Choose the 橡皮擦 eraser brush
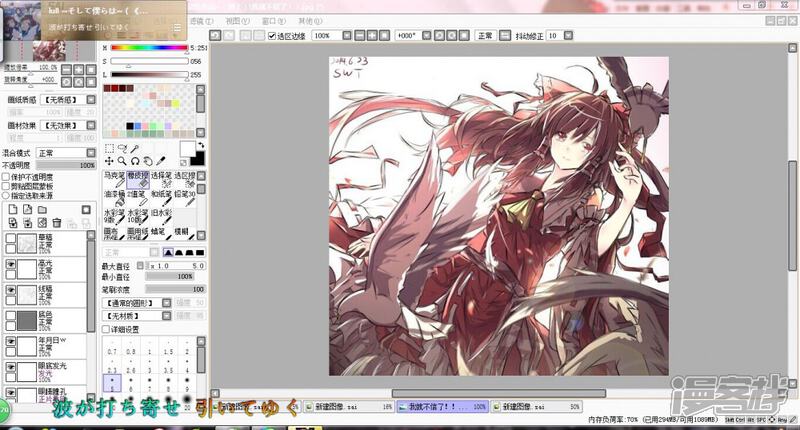Image resolution: width=800 pixels, height=430 pixels. tap(138, 179)
